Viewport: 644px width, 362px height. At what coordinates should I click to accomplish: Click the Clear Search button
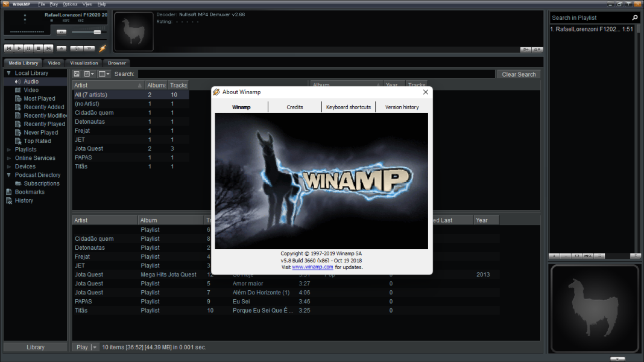(x=518, y=74)
